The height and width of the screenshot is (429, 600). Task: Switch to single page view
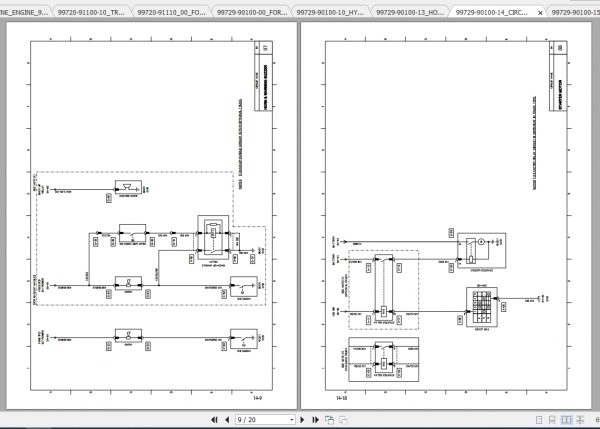[x=539, y=420]
